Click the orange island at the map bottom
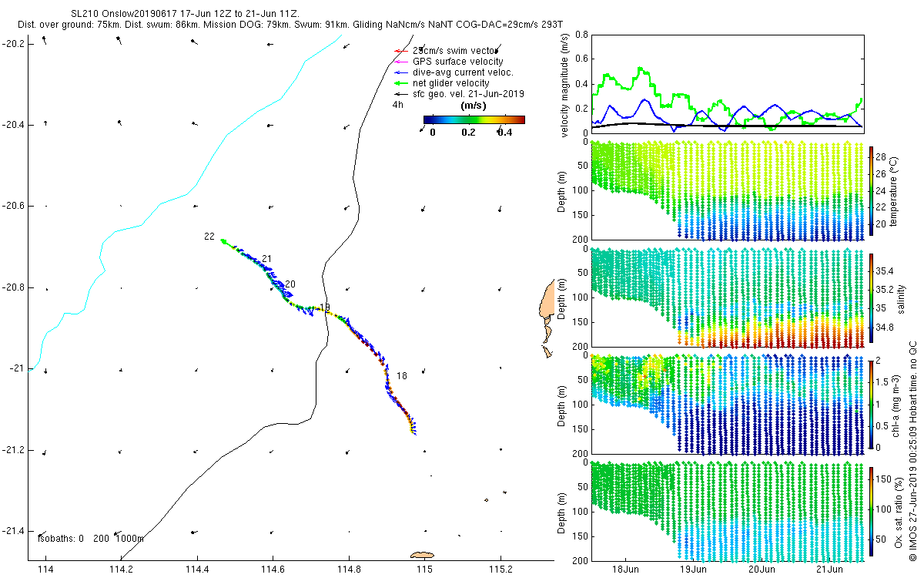Image resolution: width=924 pixels, height=578 pixels. (x=423, y=555)
